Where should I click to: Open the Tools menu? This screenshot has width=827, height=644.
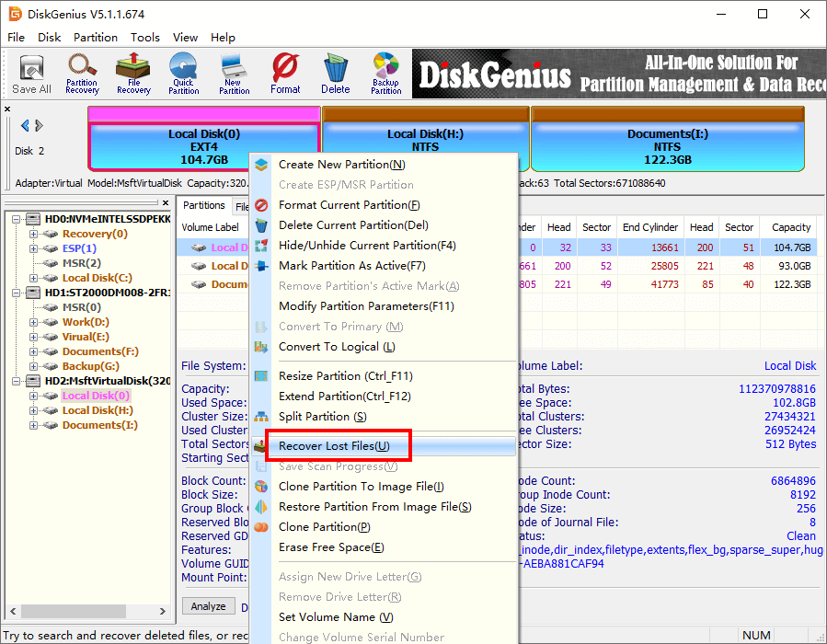pos(144,38)
